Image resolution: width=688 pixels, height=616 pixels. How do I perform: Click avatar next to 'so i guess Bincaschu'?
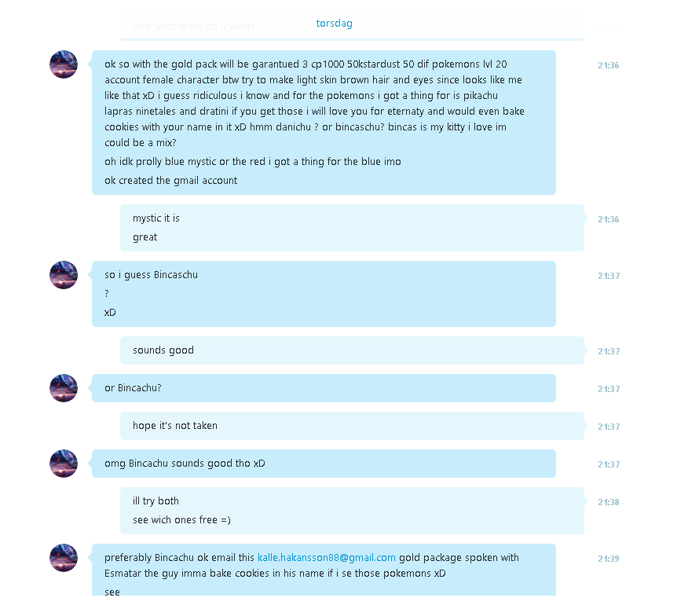[64, 275]
